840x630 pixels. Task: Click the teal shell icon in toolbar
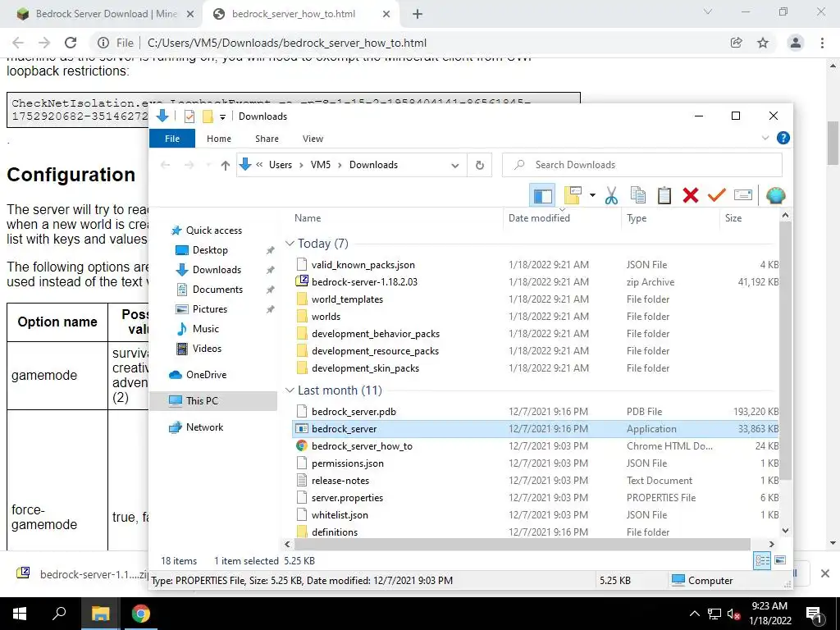tap(775, 195)
